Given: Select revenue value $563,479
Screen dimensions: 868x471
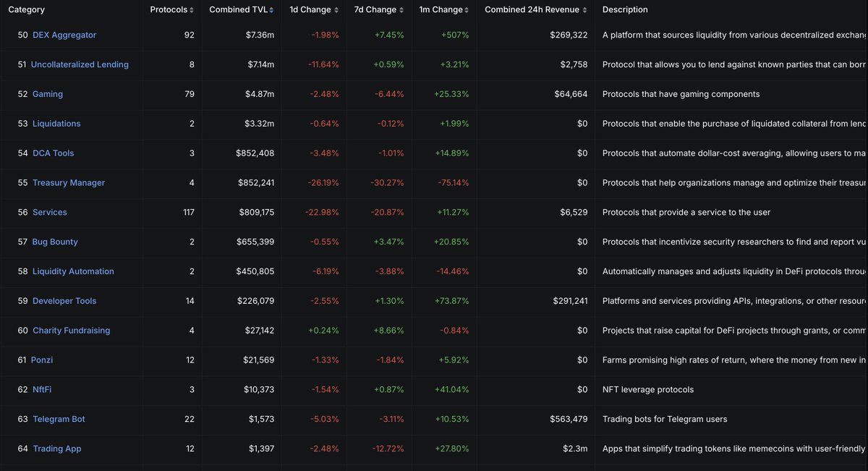Looking at the screenshot, I should coord(569,420).
